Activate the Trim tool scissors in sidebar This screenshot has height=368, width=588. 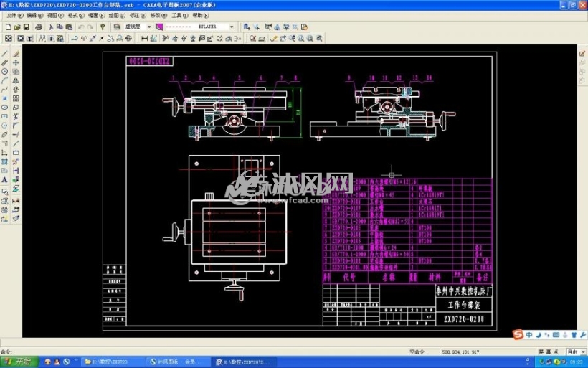[x=16, y=117]
